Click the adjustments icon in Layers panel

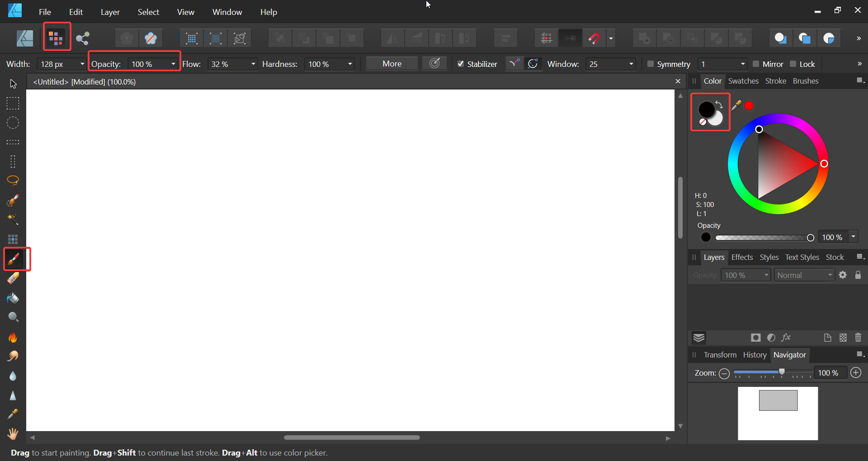pyautogui.click(x=771, y=338)
